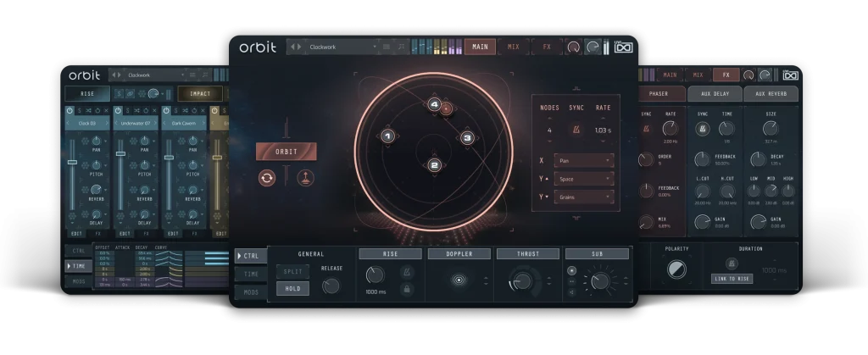Toggle the HOLD button in General
The image size is (868, 355).
[292, 289]
